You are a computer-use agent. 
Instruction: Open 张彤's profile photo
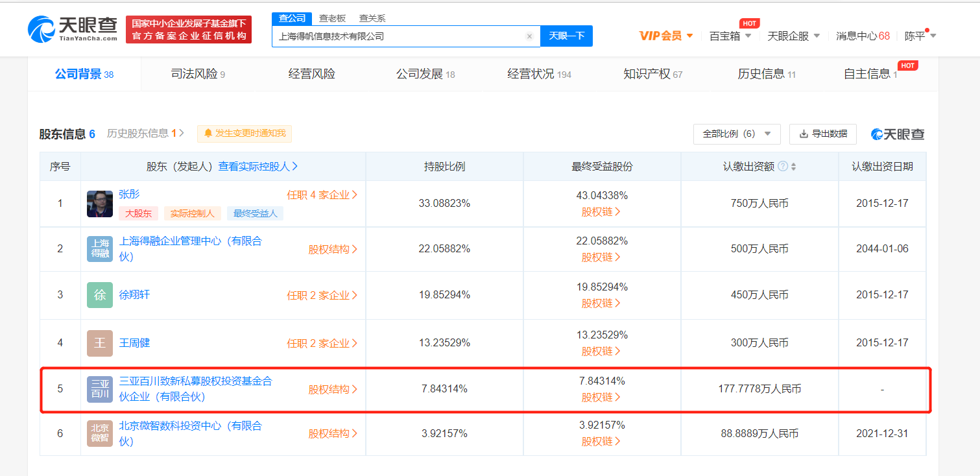[100, 204]
